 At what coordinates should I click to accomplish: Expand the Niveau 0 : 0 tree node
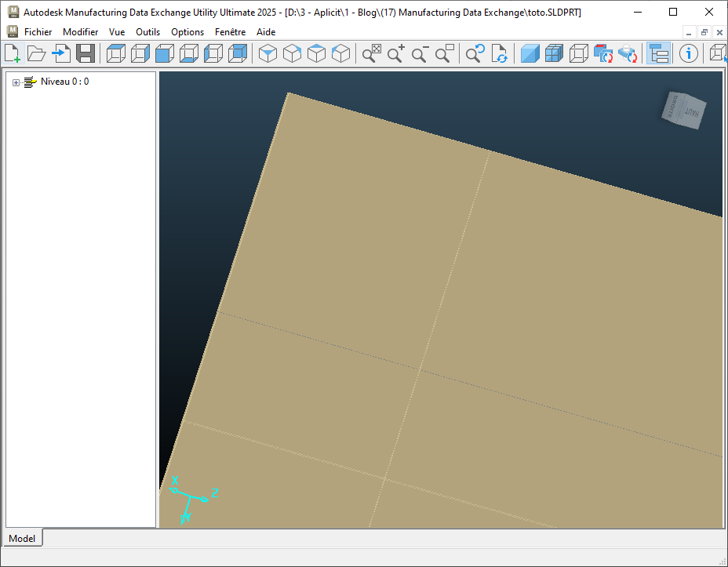click(16, 82)
